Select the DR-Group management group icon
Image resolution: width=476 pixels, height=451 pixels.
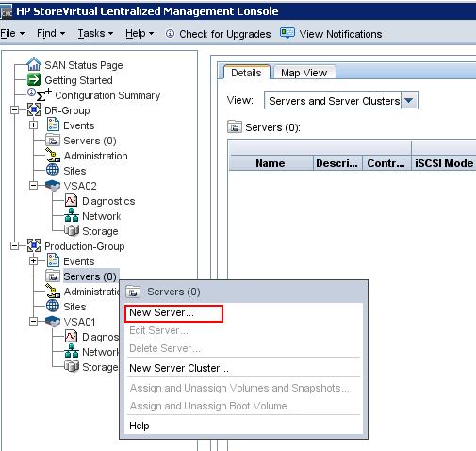pos(34,109)
